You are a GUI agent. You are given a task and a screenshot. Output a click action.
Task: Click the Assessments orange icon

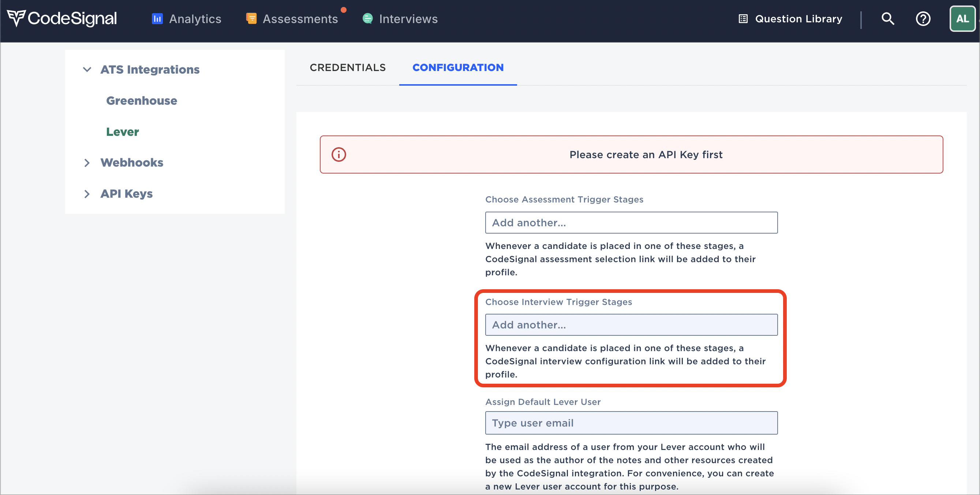pos(251,18)
